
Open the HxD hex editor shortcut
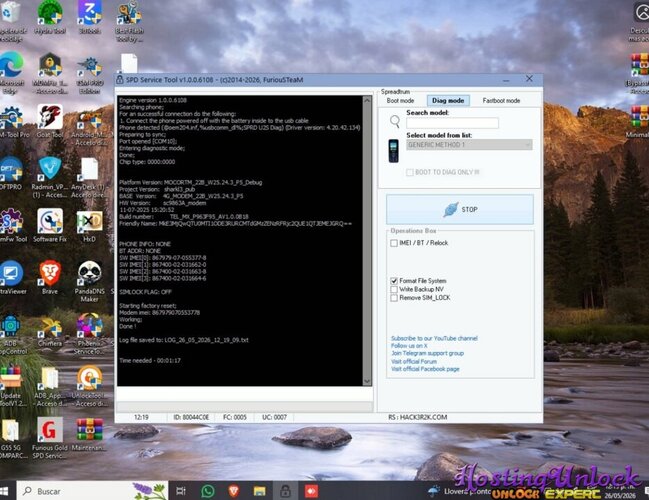click(89, 225)
